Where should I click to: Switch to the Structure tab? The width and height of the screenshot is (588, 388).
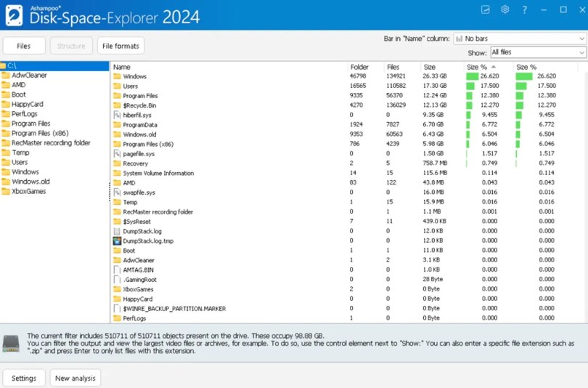coord(71,46)
